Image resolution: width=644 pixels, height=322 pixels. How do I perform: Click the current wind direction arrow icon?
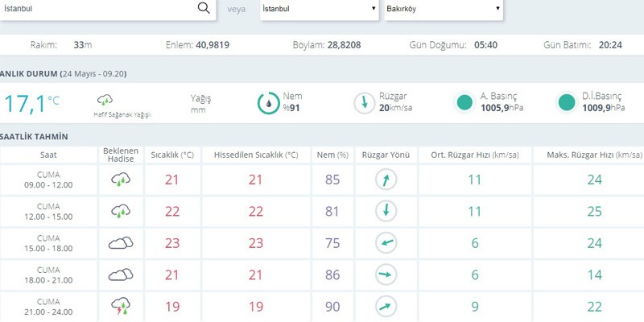(365, 102)
